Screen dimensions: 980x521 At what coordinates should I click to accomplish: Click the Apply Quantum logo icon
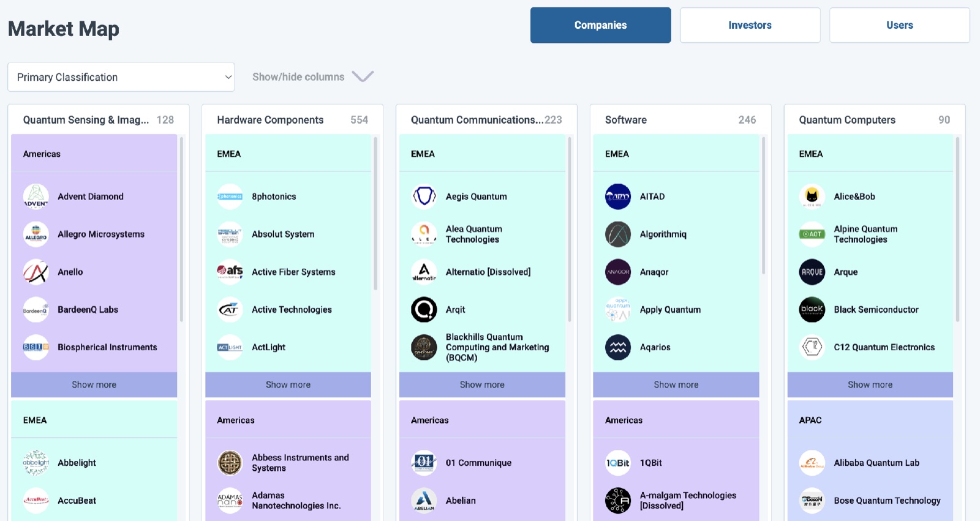click(x=618, y=310)
